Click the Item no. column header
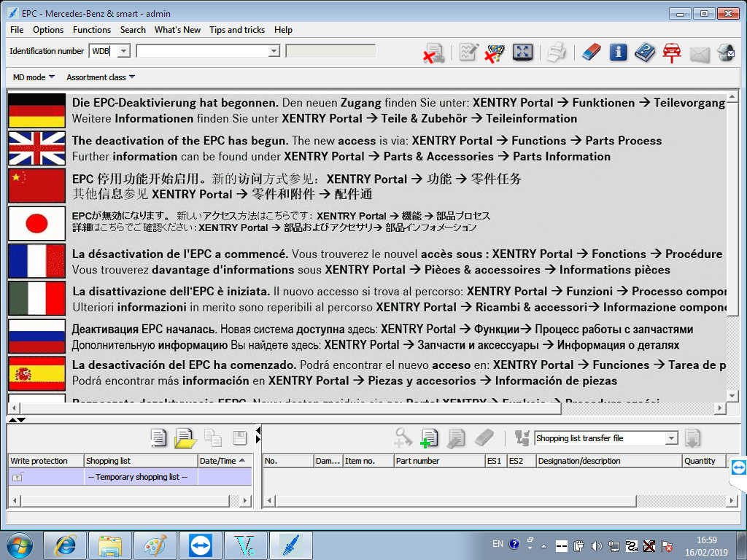747x560 pixels. click(368, 461)
